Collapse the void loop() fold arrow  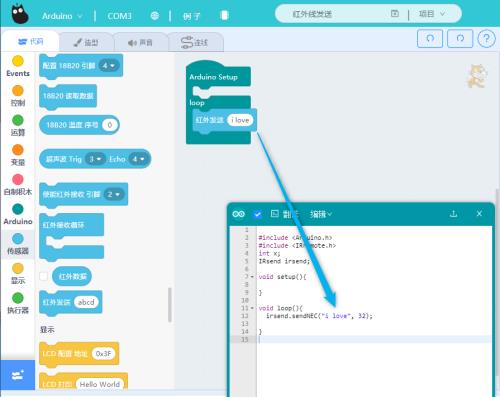tap(252, 308)
